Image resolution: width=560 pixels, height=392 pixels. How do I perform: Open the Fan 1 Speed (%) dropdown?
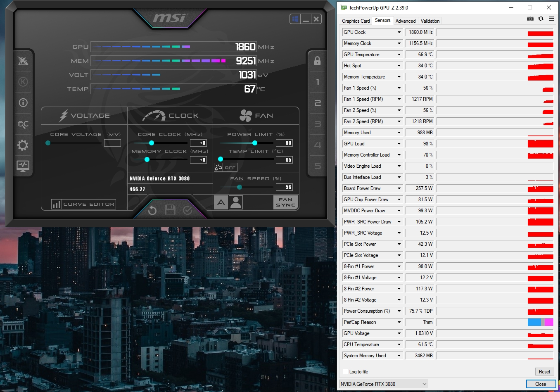click(x=399, y=88)
